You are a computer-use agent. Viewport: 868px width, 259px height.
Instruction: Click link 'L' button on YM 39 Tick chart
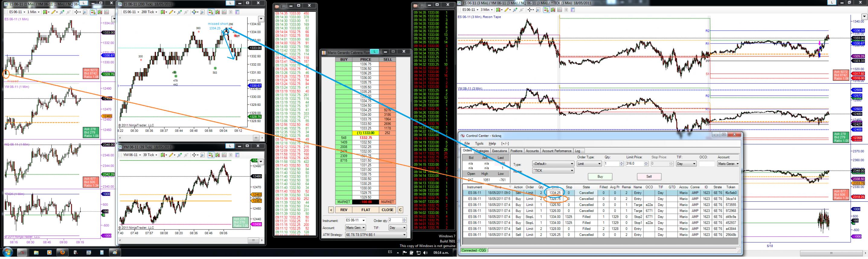[230, 146]
